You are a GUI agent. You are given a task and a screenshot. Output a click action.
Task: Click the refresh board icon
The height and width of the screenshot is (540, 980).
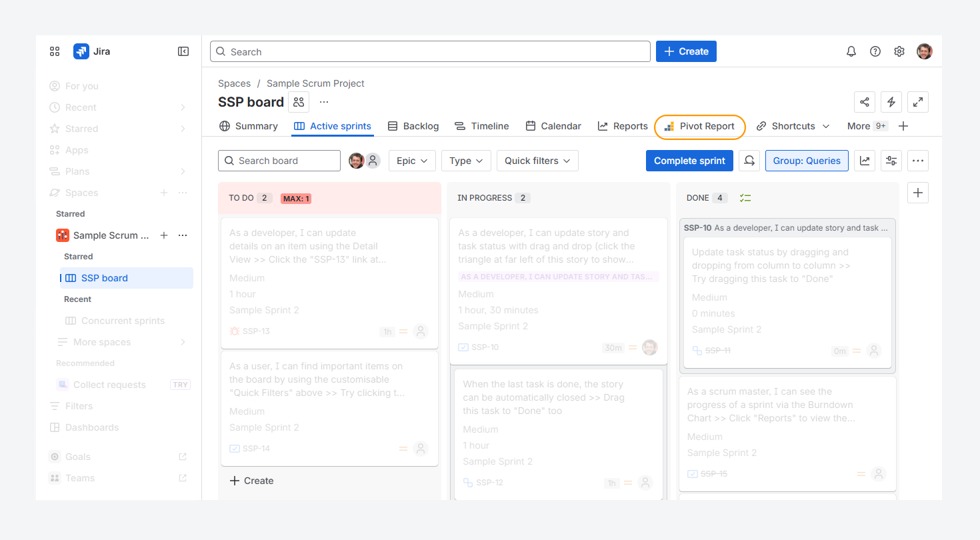(x=750, y=161)
